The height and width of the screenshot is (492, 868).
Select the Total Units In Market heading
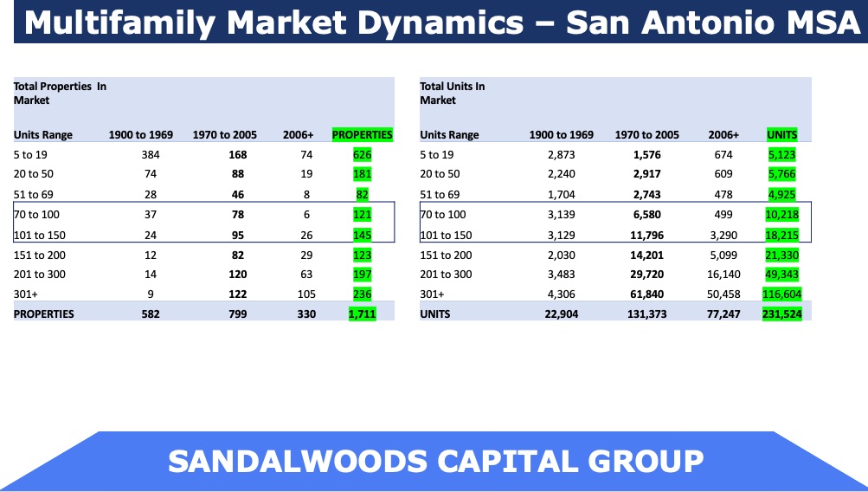coord(453,94)
